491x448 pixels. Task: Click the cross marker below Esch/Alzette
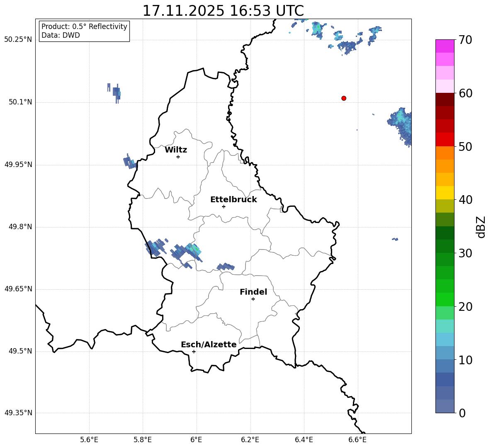tap(194, 351)
